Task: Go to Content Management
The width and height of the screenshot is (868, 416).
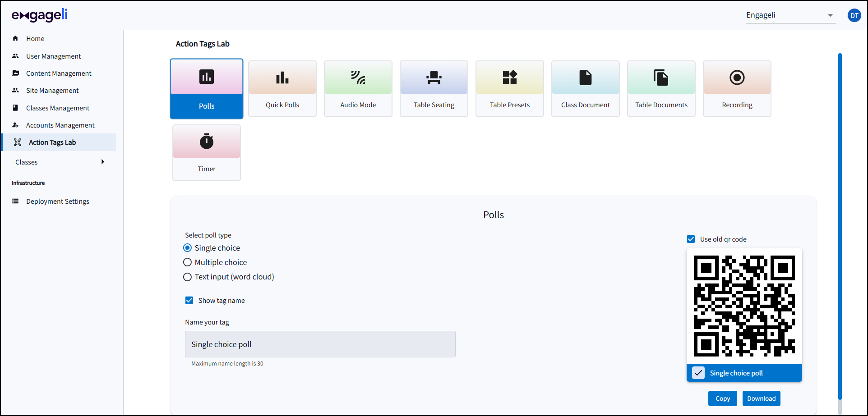Action: (x=59, y=73)
